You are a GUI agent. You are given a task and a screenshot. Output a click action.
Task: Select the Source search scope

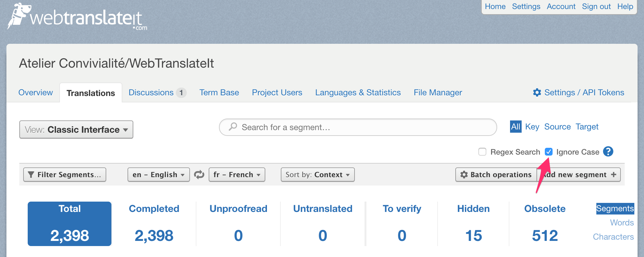tap(557, 127)
